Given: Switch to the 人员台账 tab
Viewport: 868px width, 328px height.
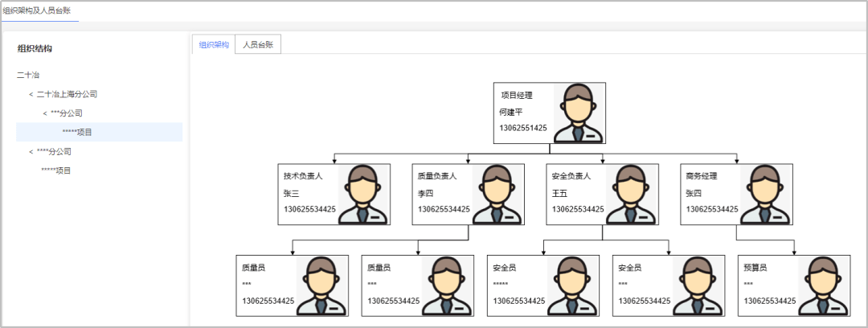Looking at the screenshot, I should pyautogui.click(x=258, y=45).
